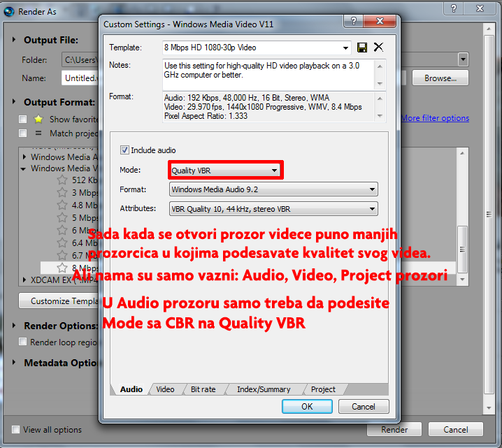Collapse the Output File section
502x448 pixels.
click(14, 40)
